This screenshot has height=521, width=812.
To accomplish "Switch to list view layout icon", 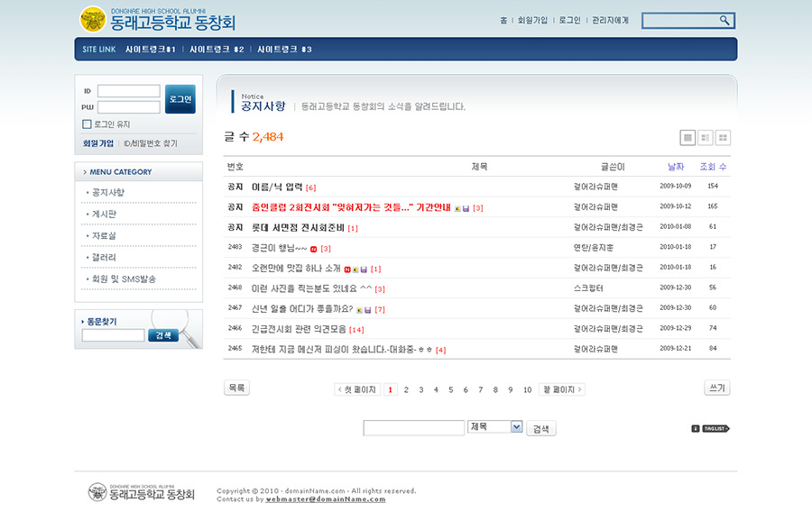I will point(687,138).
